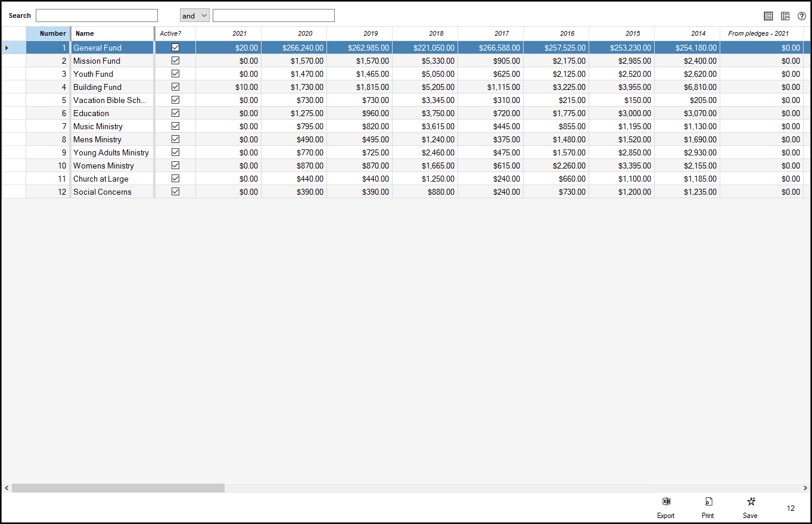Toggle Active checkbox for Social Concerns
The height and width of the screenshot is (524, 812).
pos(175,192)
